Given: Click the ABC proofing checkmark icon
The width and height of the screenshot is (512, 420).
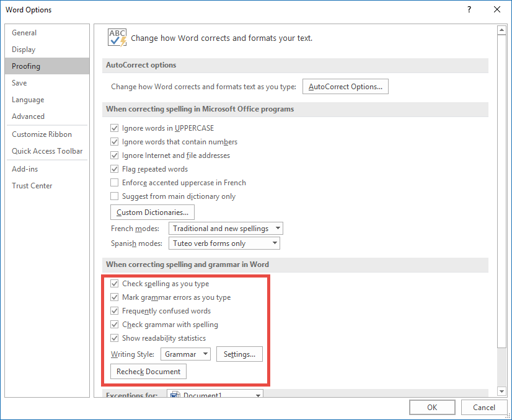Looking at the screenshot, I should (117, 38).
